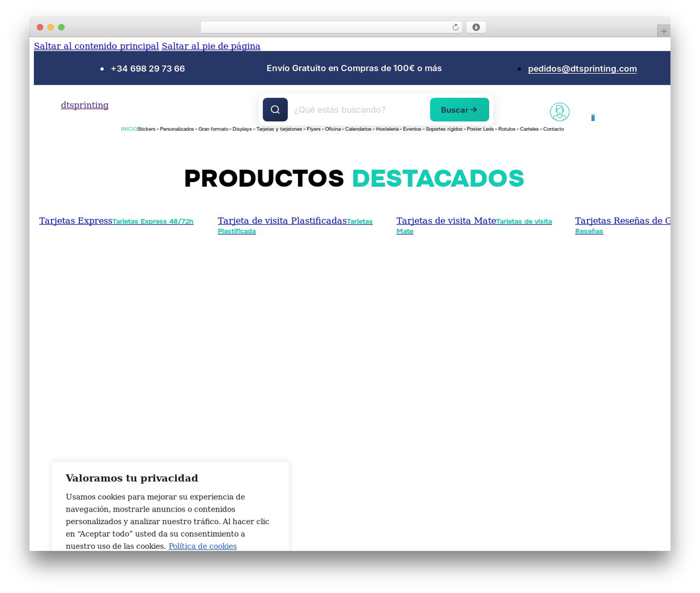Focus the ¿Qué estás buscando? search field
This screenshot has height=593, width=700.
pyautogui.click(x=359, y=110)
